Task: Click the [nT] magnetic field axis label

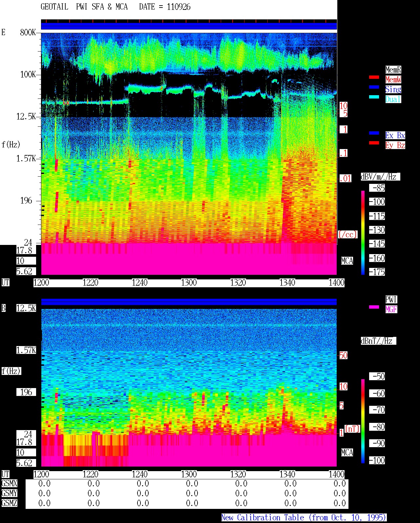Action: pyautogui.click(x=352, y=429)
